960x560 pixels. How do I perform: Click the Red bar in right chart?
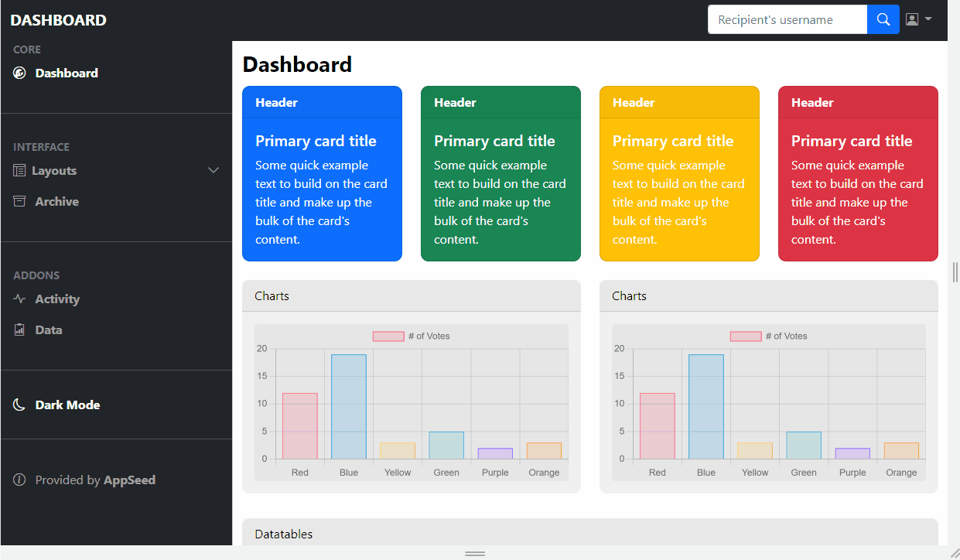pos(658,426)
